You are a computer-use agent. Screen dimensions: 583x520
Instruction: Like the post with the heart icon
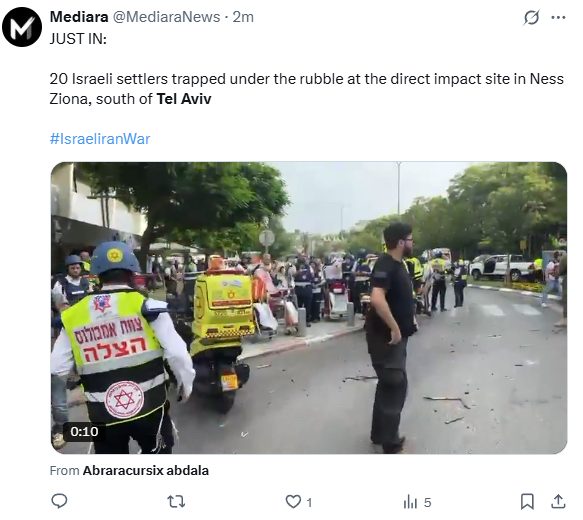(293, 502)
